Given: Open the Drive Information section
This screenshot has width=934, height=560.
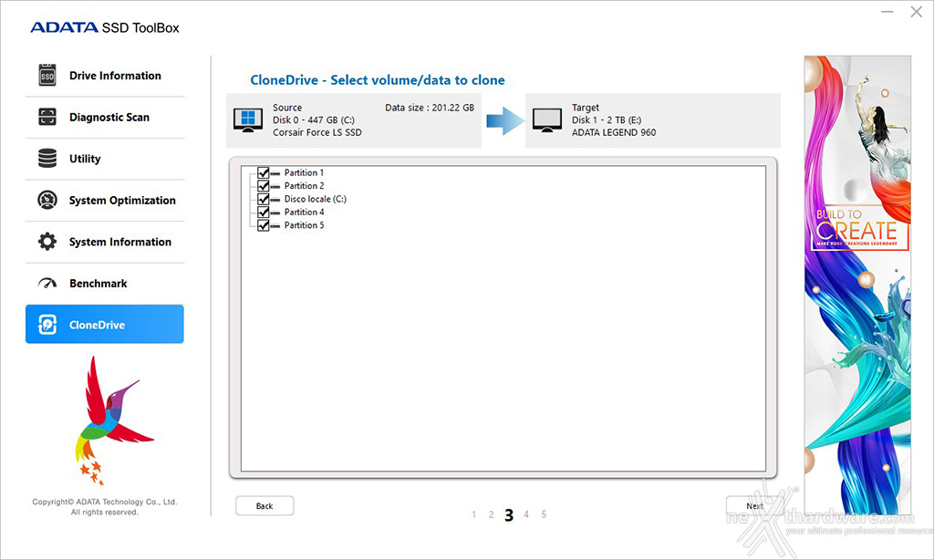Looking at the screenshot, I should [105, 76].
